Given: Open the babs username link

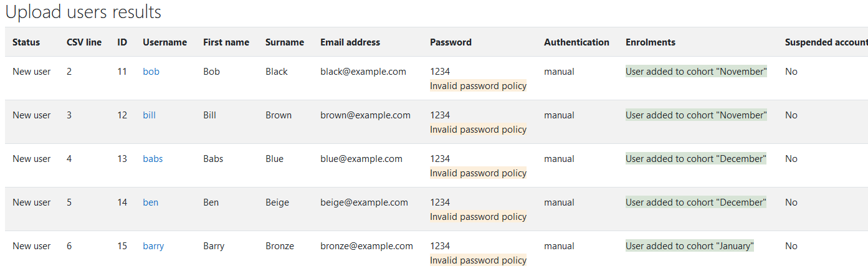Looking at the screenshot, I should 153,159.
